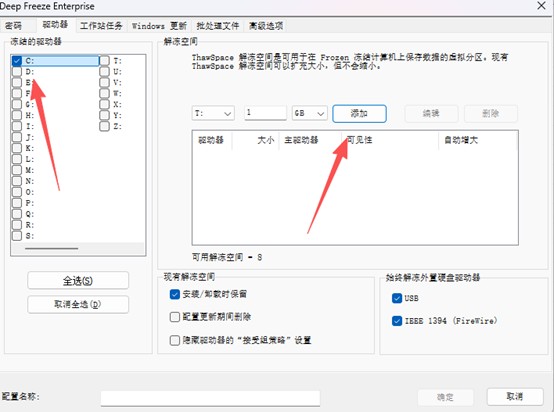Screen dimensions: 554x412
Task: Check the K: drive checkbox
Action: [17, 148]
